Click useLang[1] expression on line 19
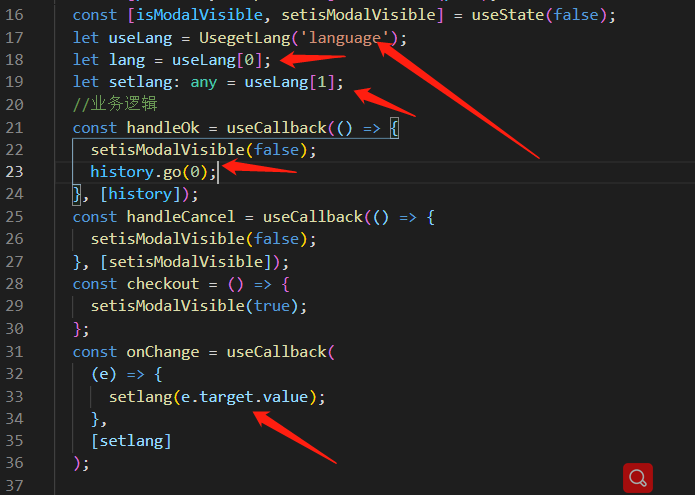 point(289,82)
